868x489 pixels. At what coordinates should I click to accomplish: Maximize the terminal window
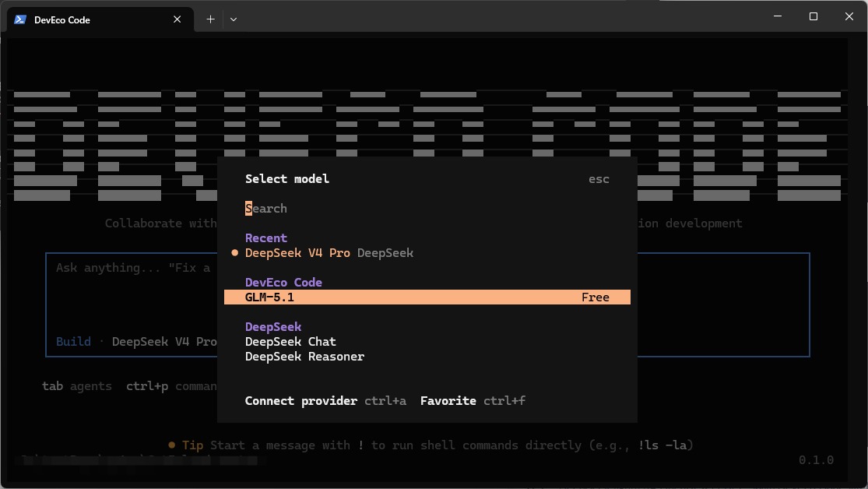814,16
